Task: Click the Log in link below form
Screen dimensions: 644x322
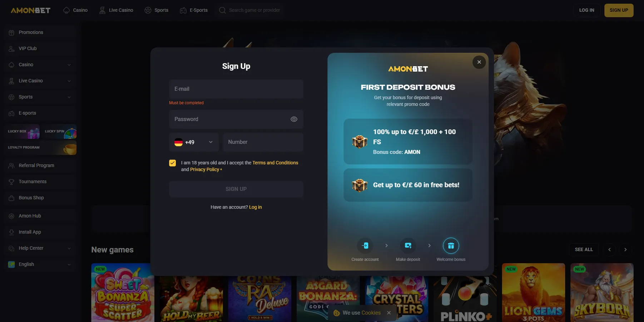Action: [255, 207]
